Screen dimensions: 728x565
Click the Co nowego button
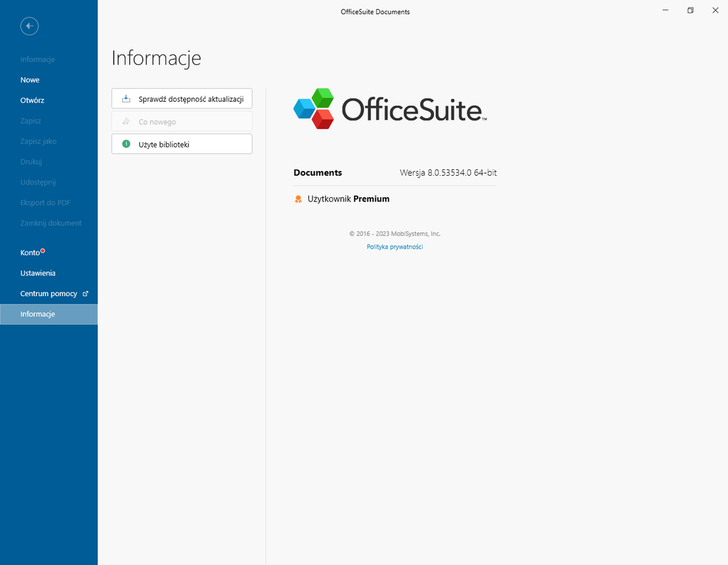pos(182,121)
